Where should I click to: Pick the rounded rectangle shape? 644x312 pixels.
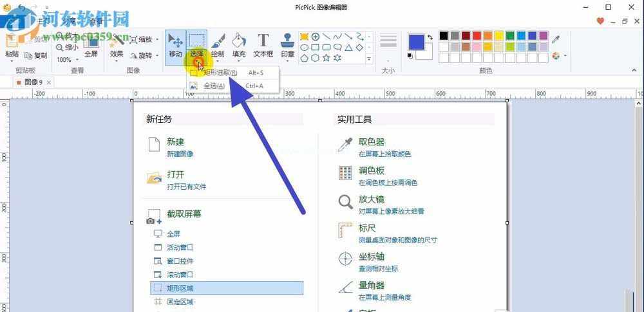(x=327, y=48)
